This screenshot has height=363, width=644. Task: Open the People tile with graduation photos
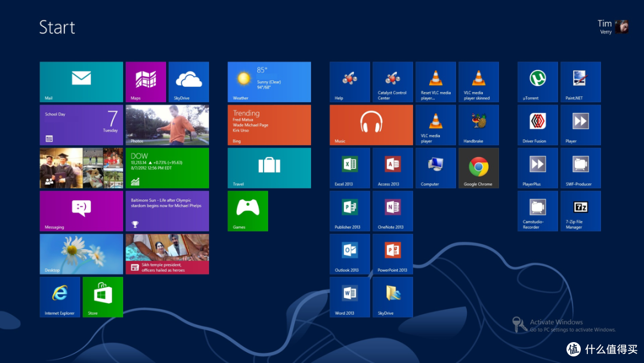click(81, 168)
